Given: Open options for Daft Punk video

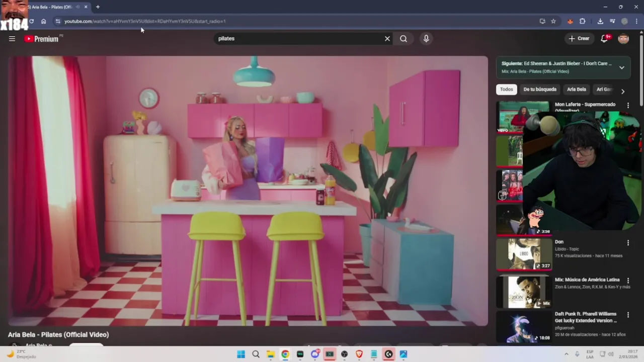Looking at the screenshot, I should point(628,315).
